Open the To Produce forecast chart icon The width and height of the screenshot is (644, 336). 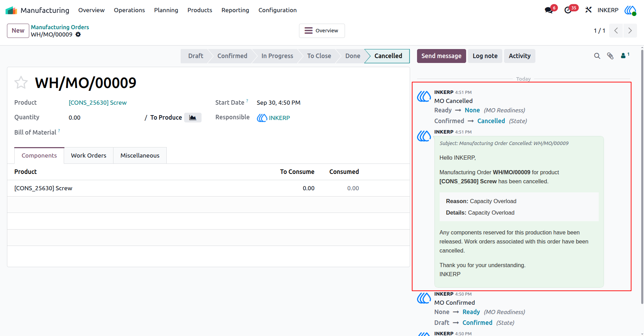(193, 118)
